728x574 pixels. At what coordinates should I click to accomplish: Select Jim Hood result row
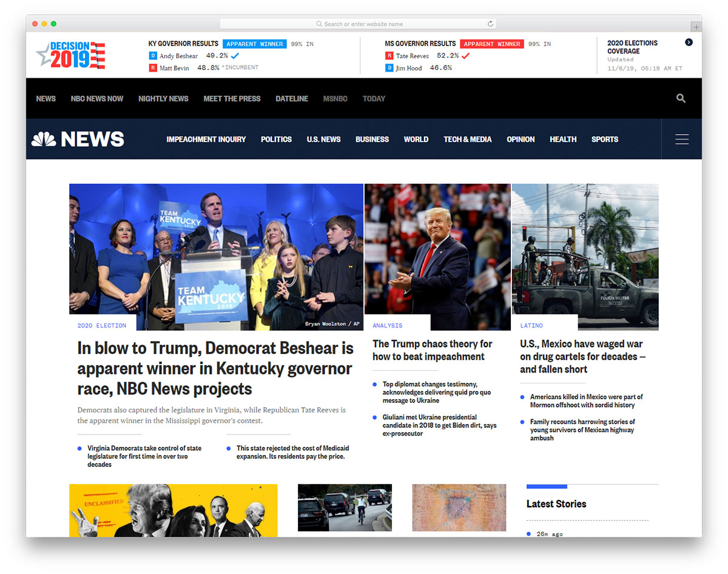tap(419, 68)
